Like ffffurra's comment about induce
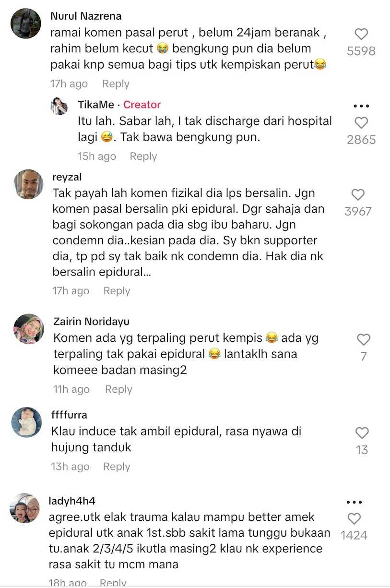Screen dimensions: 390x588 (x=362, y=433)
